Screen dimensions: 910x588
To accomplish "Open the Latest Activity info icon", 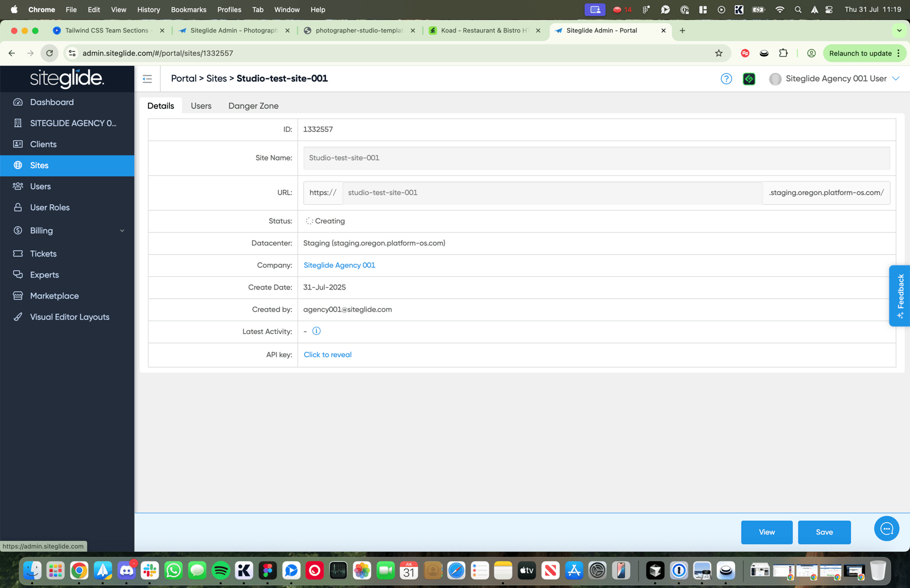I will tap(317, 331).
